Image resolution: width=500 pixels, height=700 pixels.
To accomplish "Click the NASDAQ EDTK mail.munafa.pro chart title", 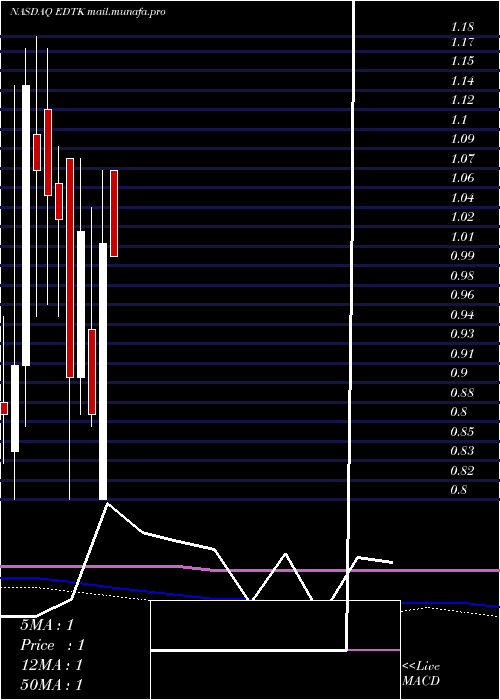I will [88, 12].
